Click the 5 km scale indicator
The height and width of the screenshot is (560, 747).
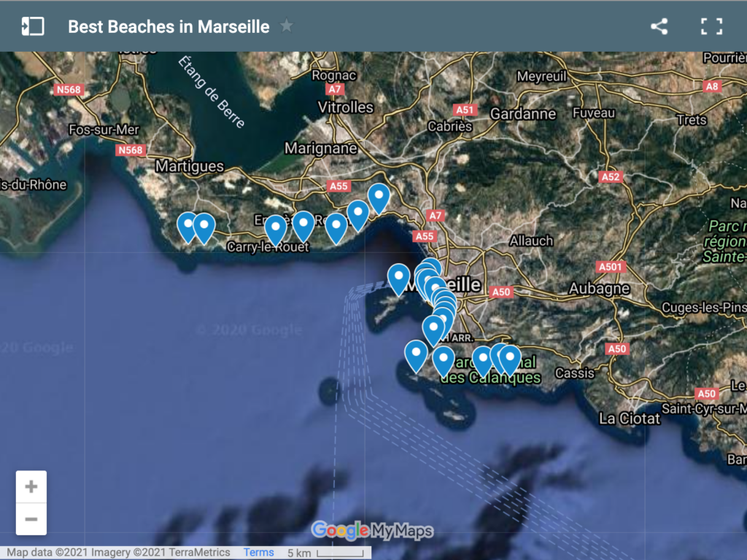pos(325,553)
